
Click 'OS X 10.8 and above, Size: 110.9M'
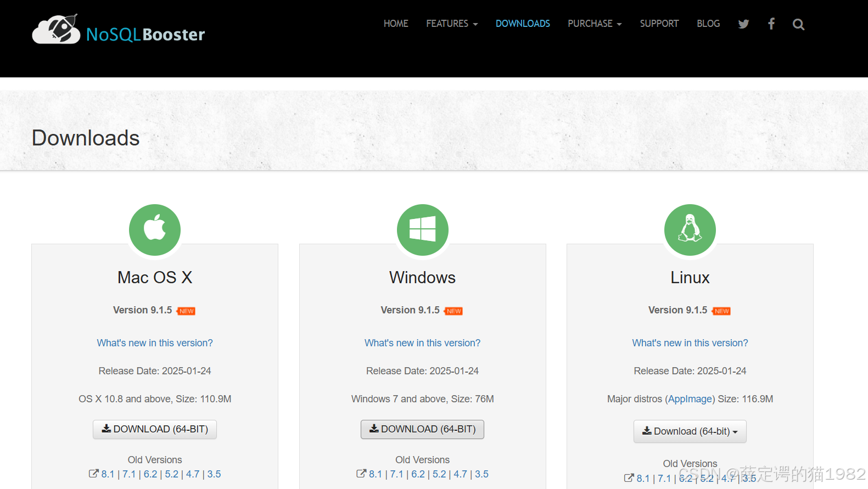(155, 399)
